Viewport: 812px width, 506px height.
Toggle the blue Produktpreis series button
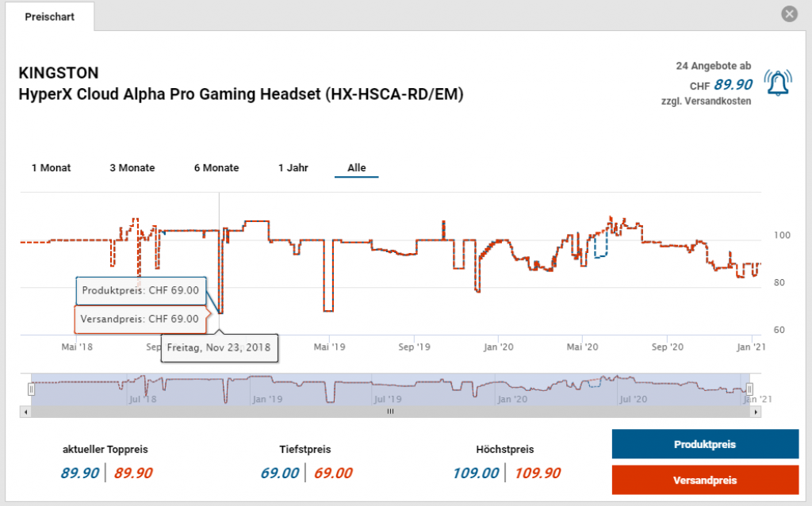coord(705,444)
